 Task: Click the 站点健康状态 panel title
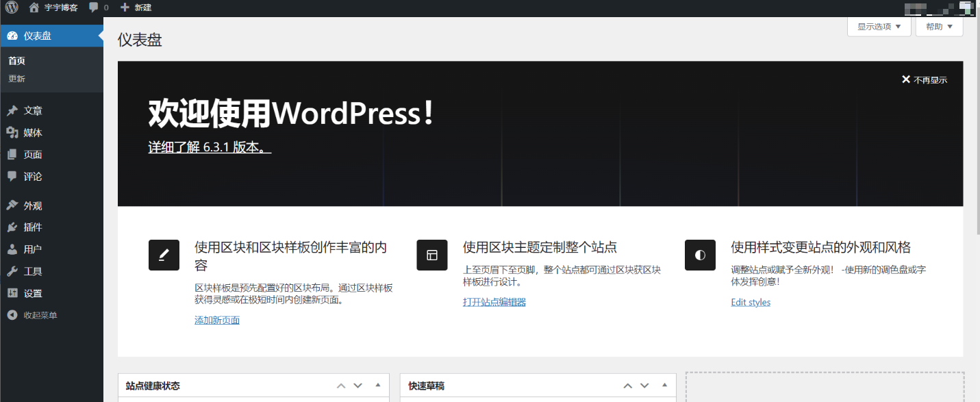pos(153,386)
